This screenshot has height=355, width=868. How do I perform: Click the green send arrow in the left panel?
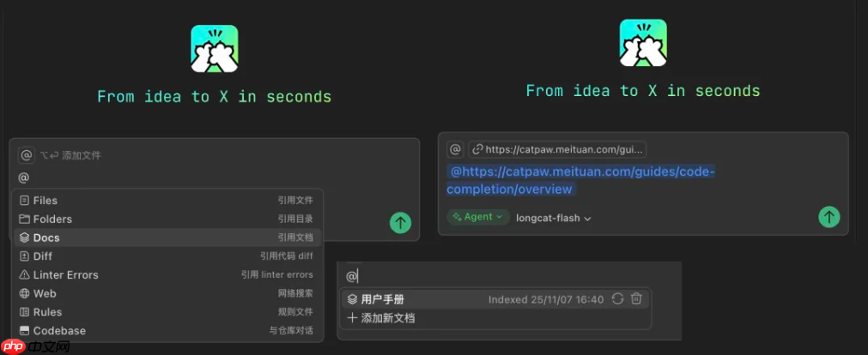pyautogui.click(x=400, y=222)
